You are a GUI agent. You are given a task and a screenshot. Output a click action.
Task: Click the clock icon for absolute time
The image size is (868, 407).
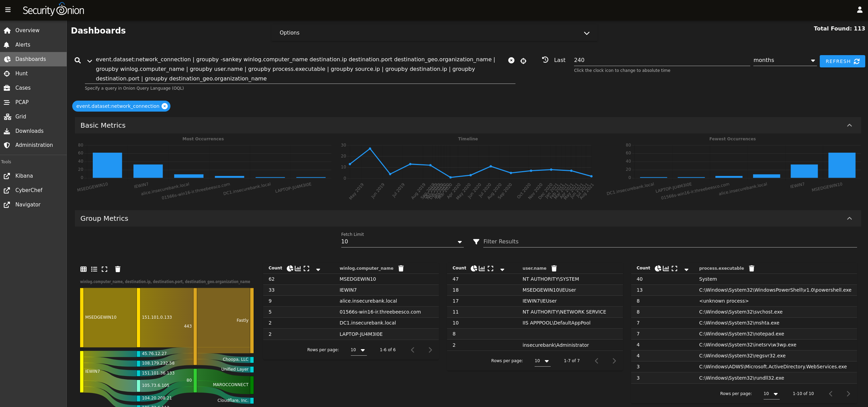click(545, 60)
